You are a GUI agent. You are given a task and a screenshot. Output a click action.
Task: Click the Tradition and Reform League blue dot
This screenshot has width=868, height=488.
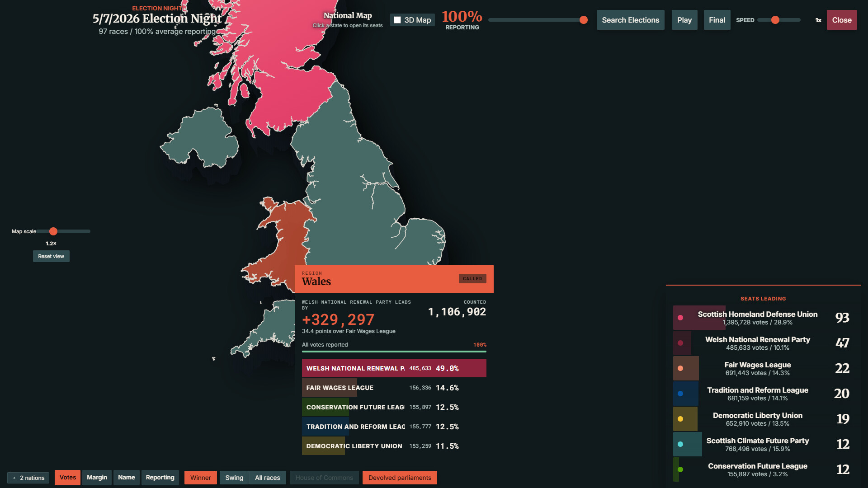(680, 394)
